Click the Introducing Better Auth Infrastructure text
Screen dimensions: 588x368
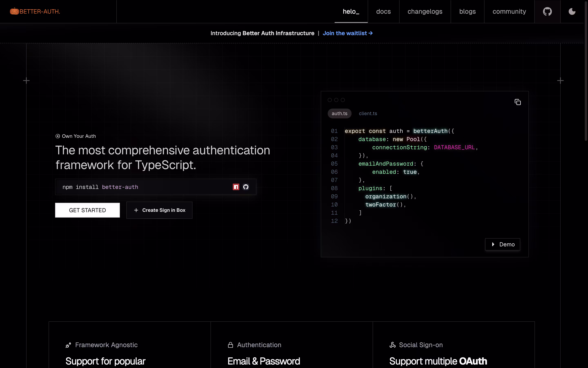[x=262, y=33]
